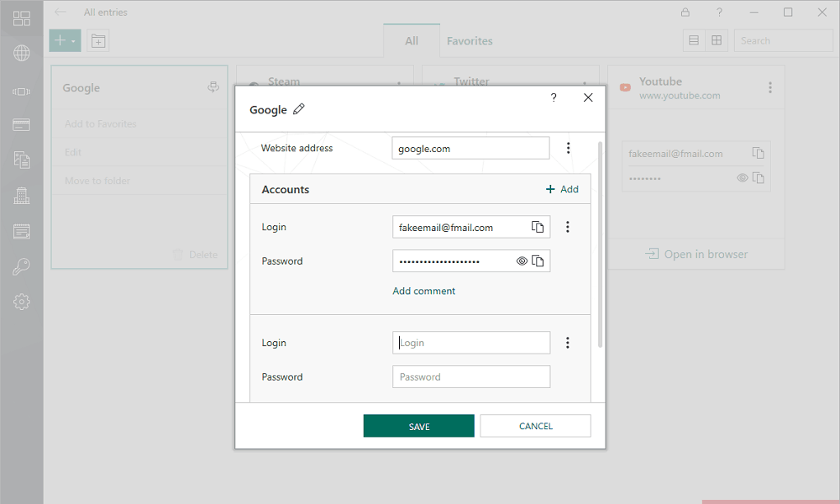Switch to list view layout
The image size is (840, 504).
(x=694, y=40)
